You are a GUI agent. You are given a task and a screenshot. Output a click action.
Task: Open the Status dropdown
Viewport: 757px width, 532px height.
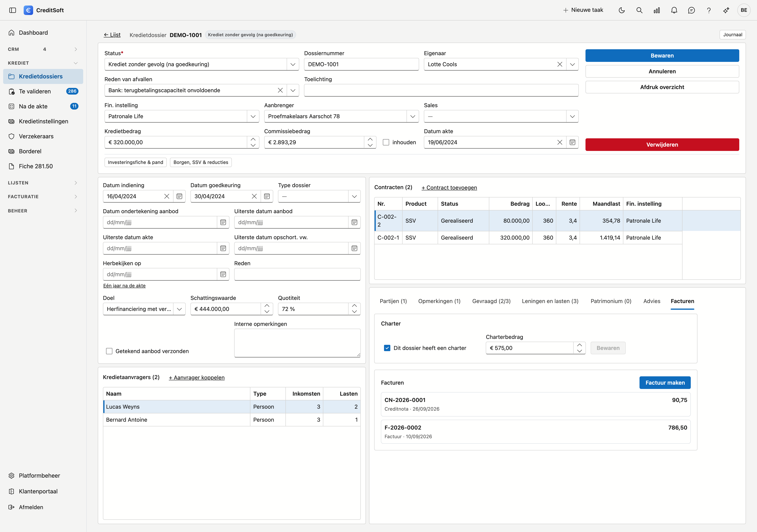(293, 64)
